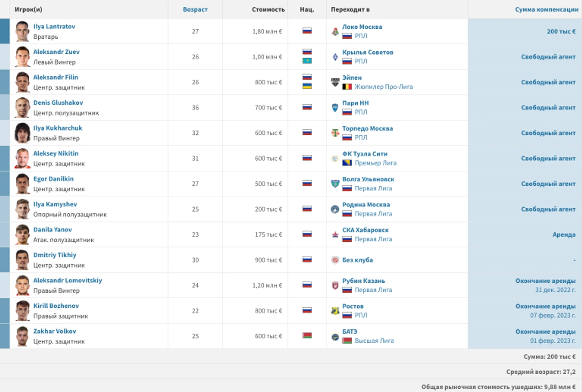The width and height of the screenshot is (582, 392).
Task: Click the Ukraine flag in Aleksandr Filin's row
Action: tap(307, 86)
